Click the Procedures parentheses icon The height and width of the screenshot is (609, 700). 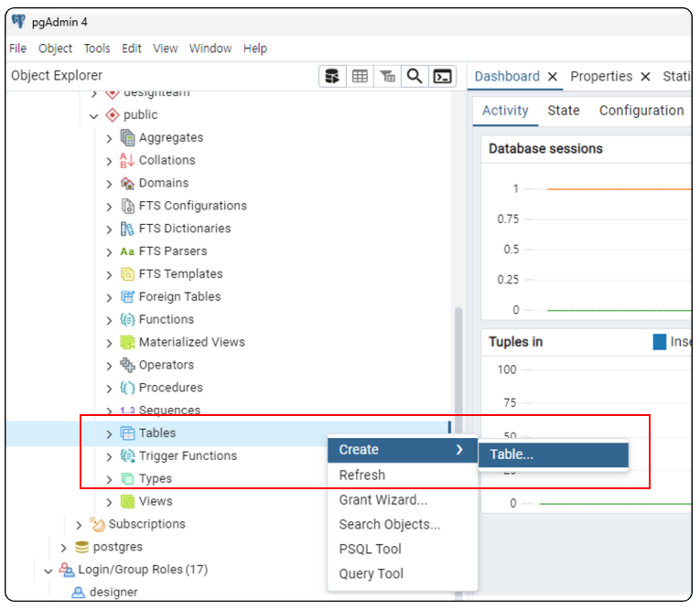[127, 388]
